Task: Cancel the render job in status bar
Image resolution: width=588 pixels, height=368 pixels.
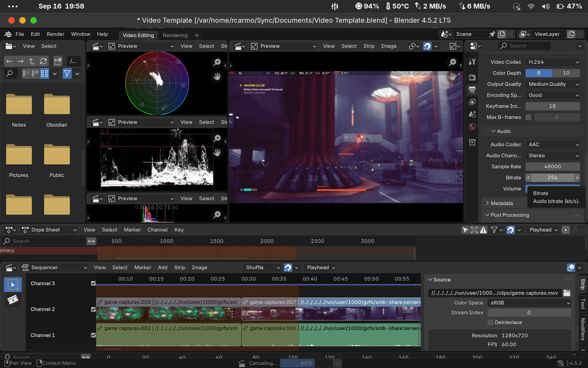Action: pos(338,363)
